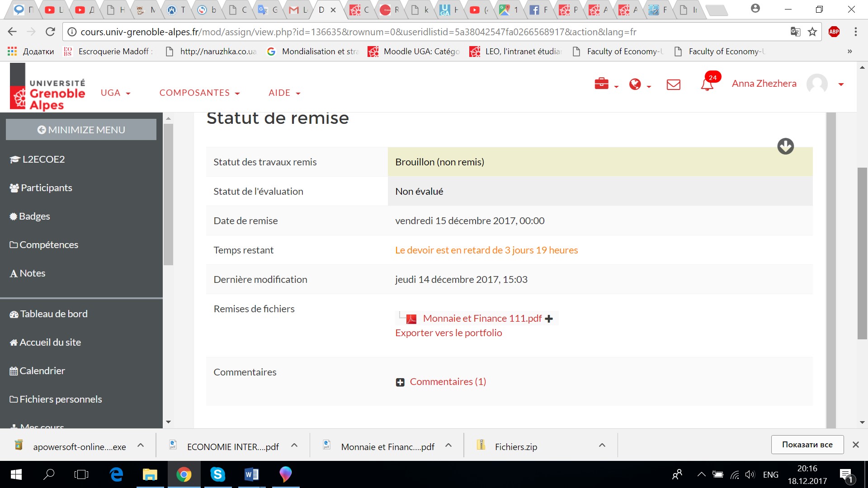Open Windows taskbar search
The image size is (868, 488).
click(49, 474)
